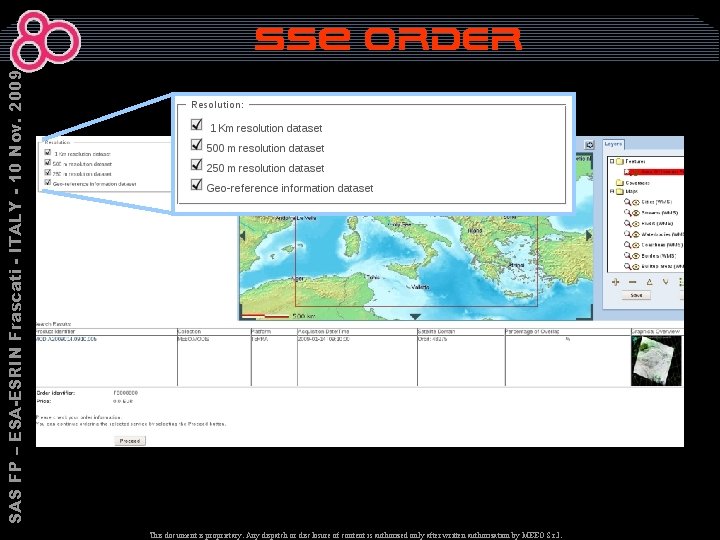
Task: Select the Borders (WMS) layer name
Action: [658, 256]
